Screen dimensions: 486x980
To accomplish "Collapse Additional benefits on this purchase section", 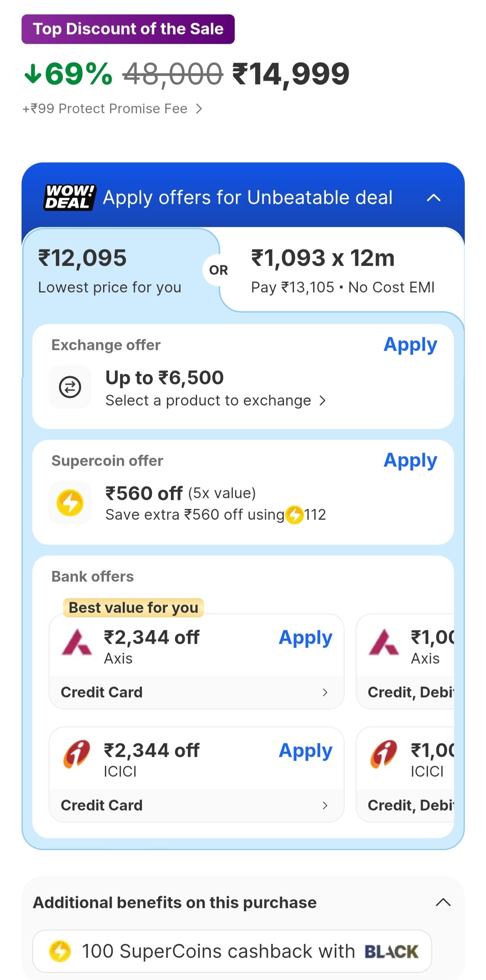I will coord(443,902).
